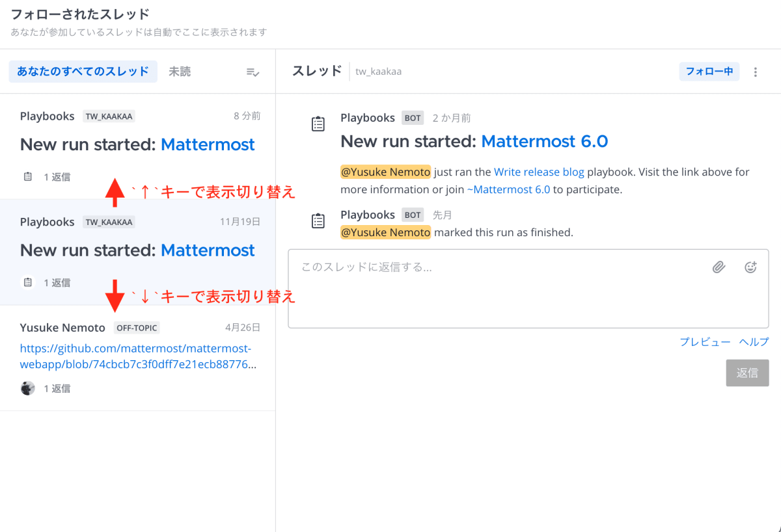
Task: Open Mattermost link in 11月19日 thread
Action: tap(208, 250)
